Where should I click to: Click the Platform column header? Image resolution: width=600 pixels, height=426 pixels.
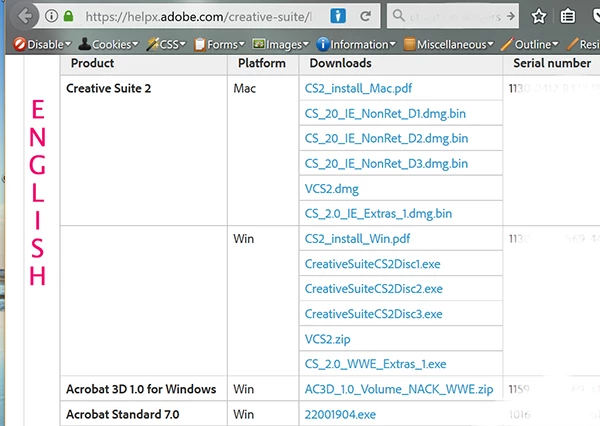click(x=262, y=63)
